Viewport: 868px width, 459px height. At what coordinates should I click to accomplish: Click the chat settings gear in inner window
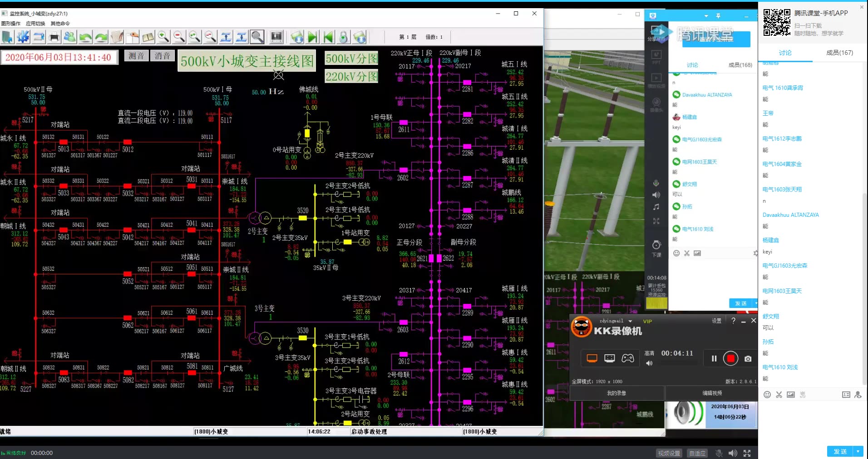(x=755, y=253)
